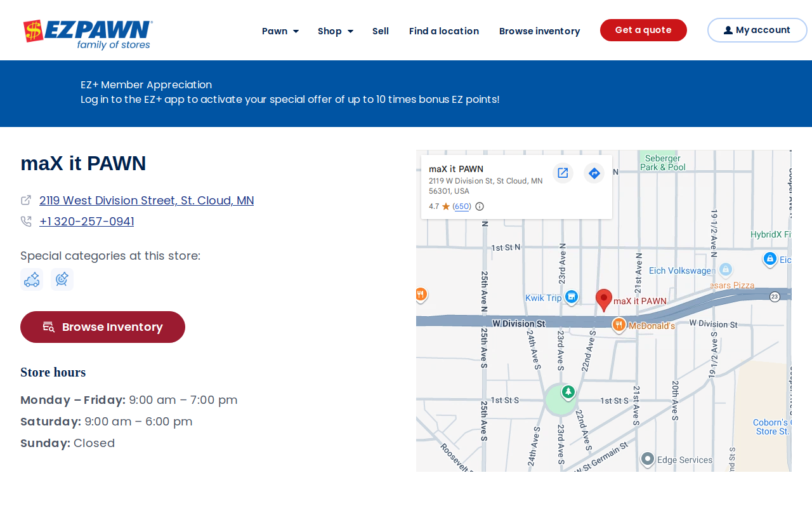The width and height of the screenshot is (812, 508).
Task: Click the blue directions arrow icon on map
Action: pyautogui.click(x=594, y=173)
